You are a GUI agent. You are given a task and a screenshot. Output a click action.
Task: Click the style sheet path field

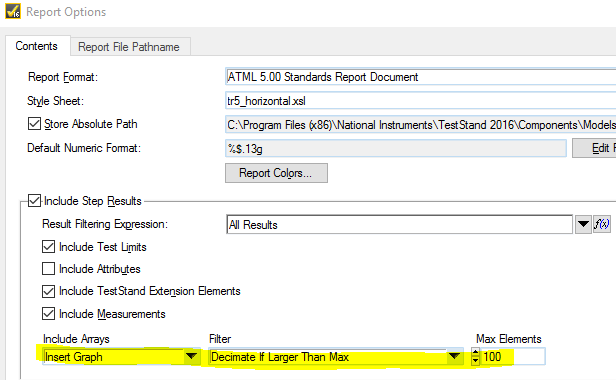coord(421,125)
